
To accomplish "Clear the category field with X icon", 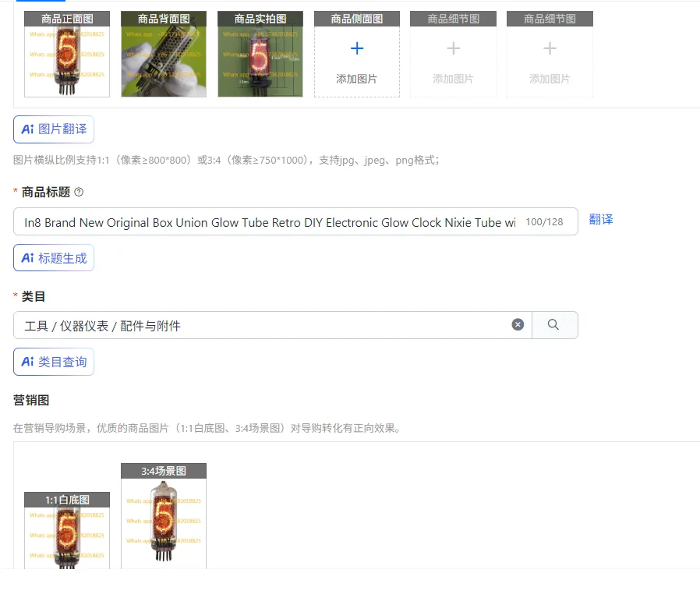I will click(x=518, y=324).
